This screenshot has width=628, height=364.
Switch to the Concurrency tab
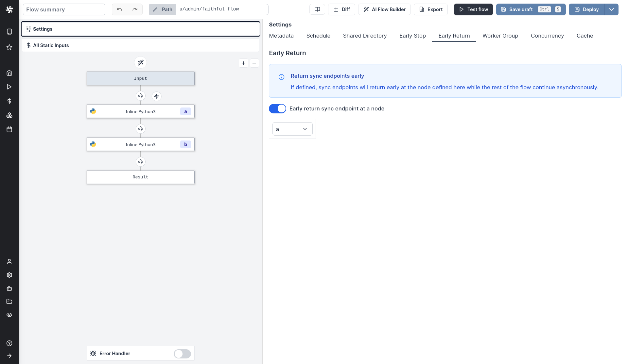(547, 36)
